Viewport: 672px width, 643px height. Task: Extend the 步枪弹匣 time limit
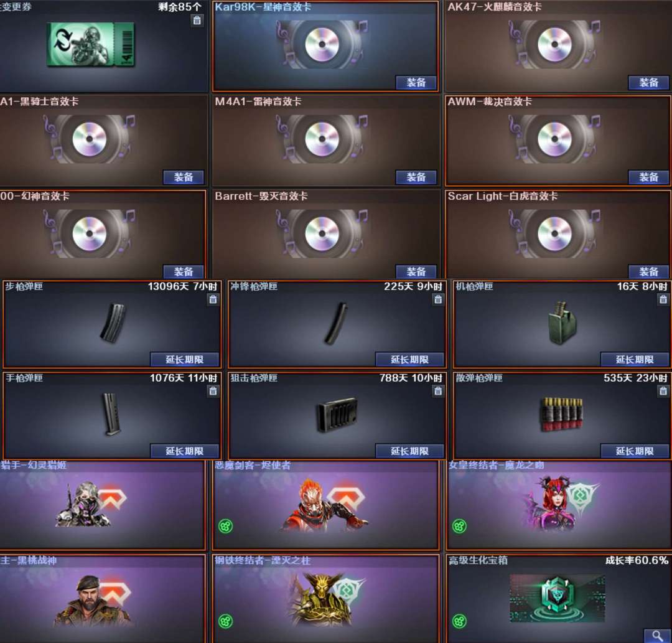[185, 359]
